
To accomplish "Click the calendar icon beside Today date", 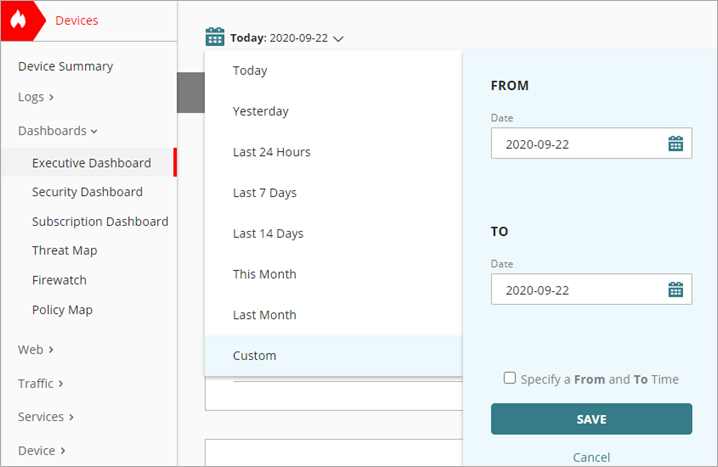I will (215, 38).
